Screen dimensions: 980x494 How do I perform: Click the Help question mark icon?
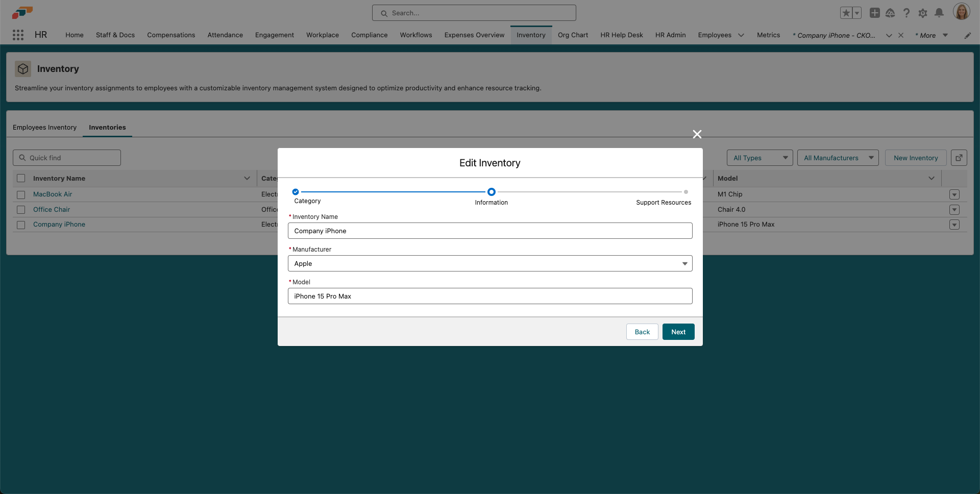(x=906, y=13)
